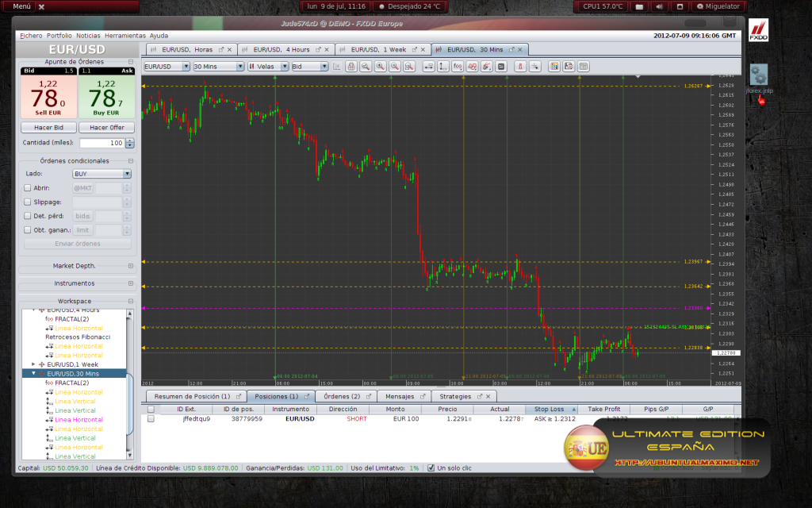This screenshot has width=812, height=508.
Task: Open the Lado BUY dropdown
Action: coord(101,174)
